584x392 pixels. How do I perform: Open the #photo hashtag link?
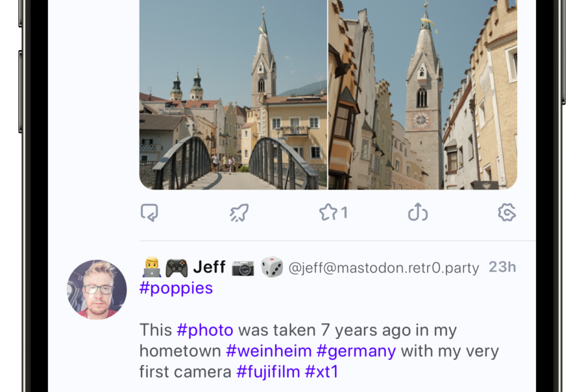click(205, 330)
